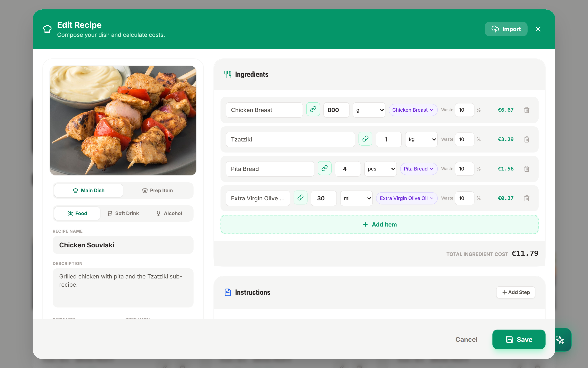The image size is (588, 368).
Task: Click the Recipe Name field Chicken Souvlaki
Action: pyautogui.click(x=123, y=245)
